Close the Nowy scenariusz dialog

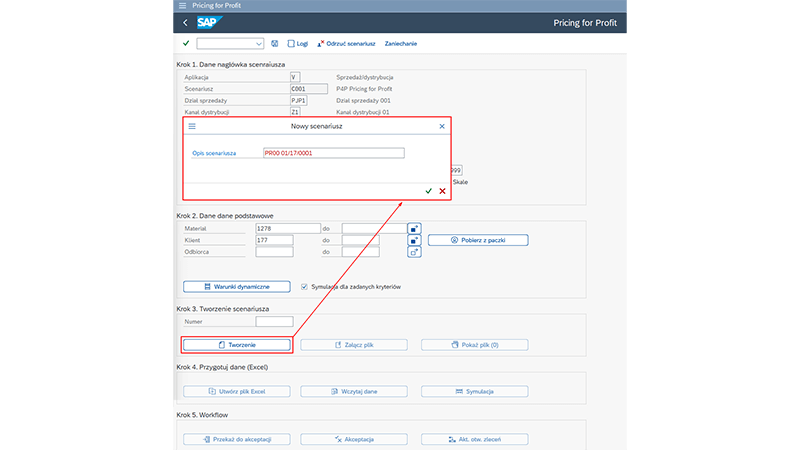pos(442,126)
